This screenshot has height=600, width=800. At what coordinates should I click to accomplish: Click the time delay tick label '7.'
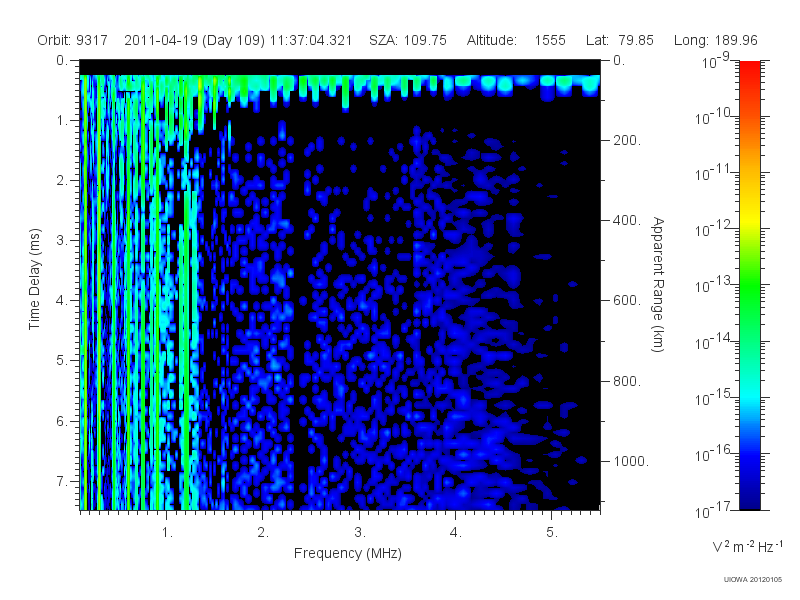pos(62,481)
